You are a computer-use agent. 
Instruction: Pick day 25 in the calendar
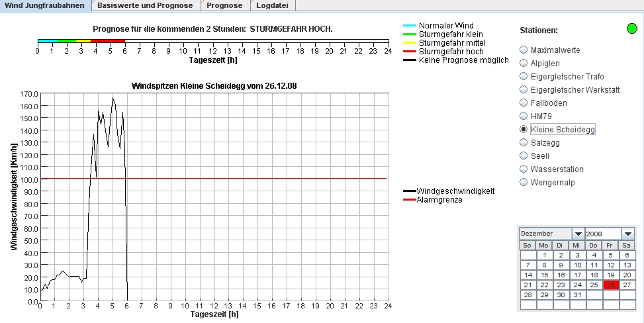click(594, 285)
